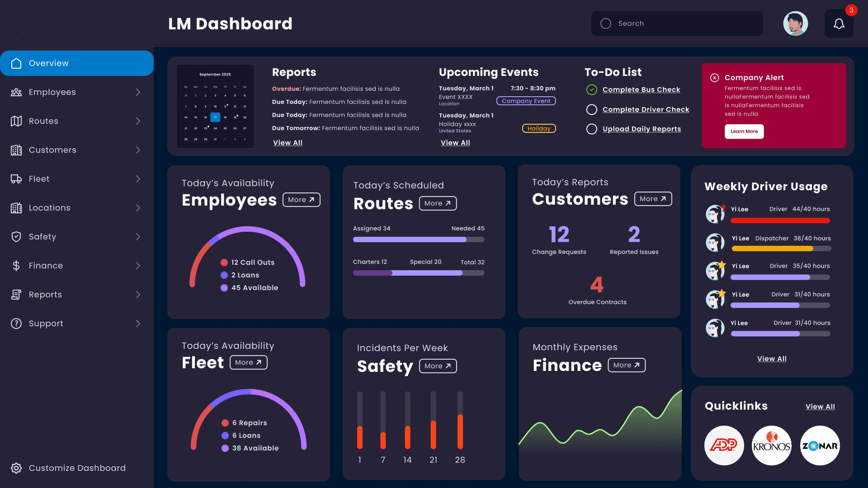This screenshot has height=488, width=868.
Task: Open the Employees sidebar section
Action: pos(76,92)
